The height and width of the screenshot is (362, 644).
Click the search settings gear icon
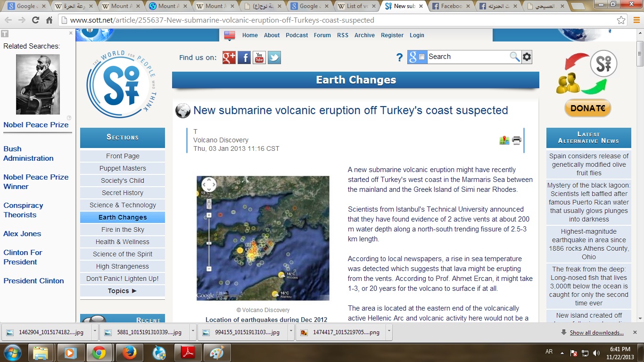[527, 57]
